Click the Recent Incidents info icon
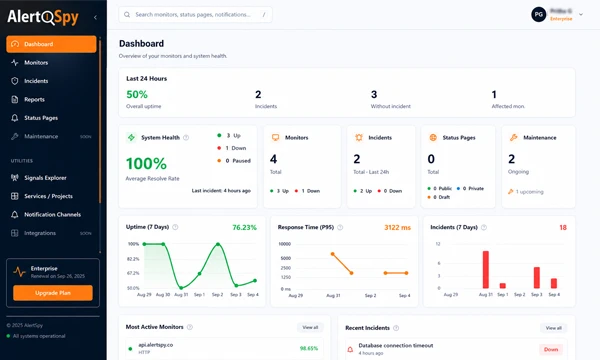The image size is (600, 360). [396, 328]
